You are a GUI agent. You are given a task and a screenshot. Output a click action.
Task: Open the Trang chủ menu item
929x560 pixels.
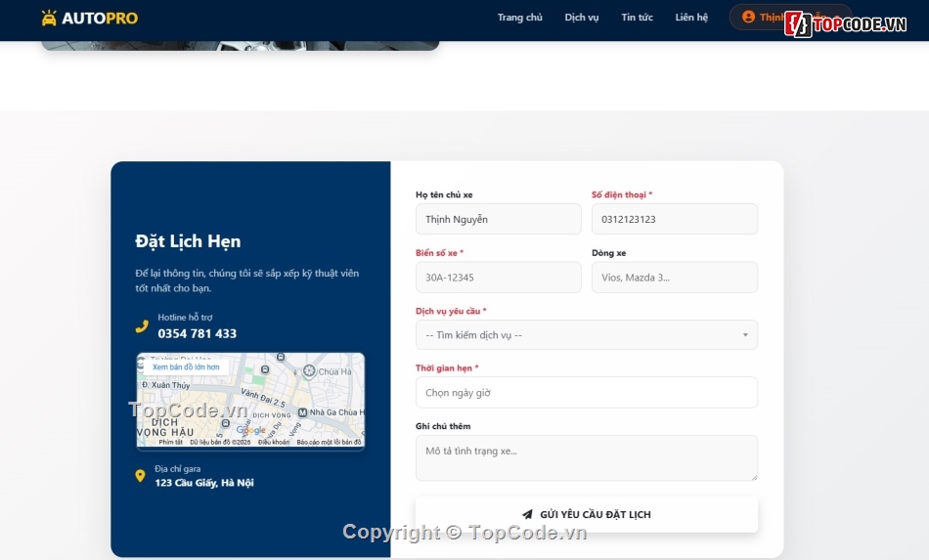(519, 18)
